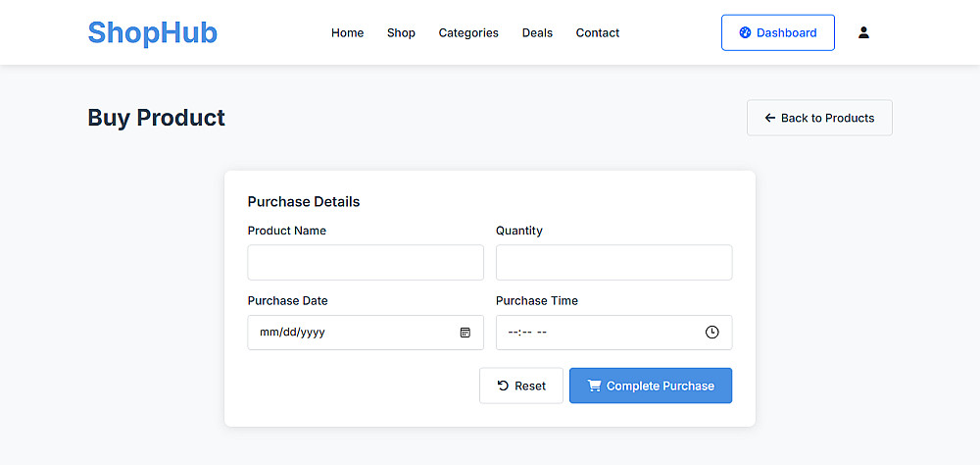This screenshot has width=980, height=465.
Task: Click the Back to Products button
Action: pos(819,118)
